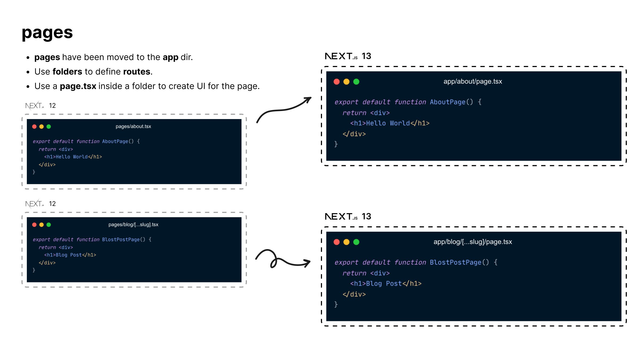
Task: Click '<h1>Blog Post</h1>' line in app/blog/[...slug]/page.tsx
Action: 386,284
